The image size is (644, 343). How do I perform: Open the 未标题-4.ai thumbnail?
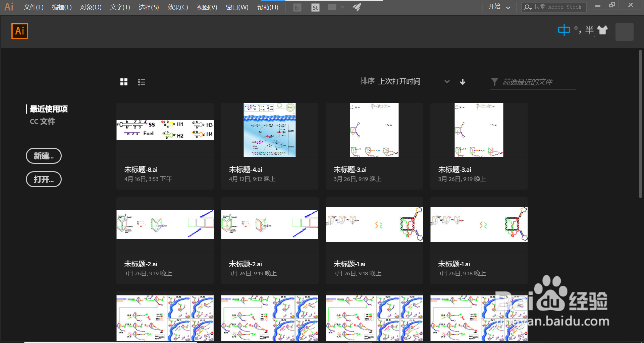(x=270, y=130)
